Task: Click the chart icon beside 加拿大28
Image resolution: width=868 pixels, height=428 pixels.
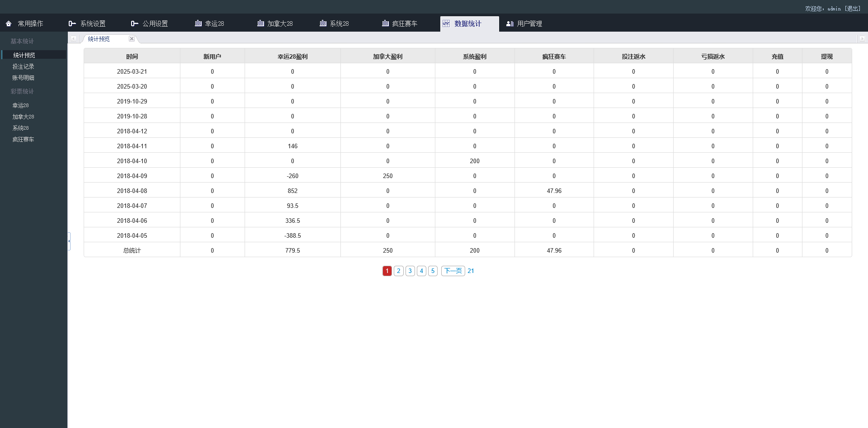Action: (260, 23)
